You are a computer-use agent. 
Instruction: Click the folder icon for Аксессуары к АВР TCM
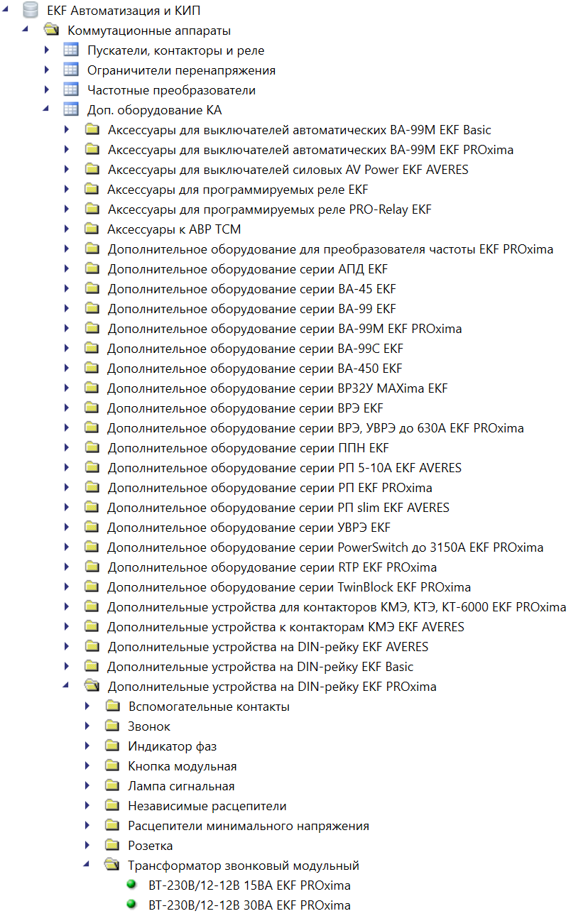point(91,229)
